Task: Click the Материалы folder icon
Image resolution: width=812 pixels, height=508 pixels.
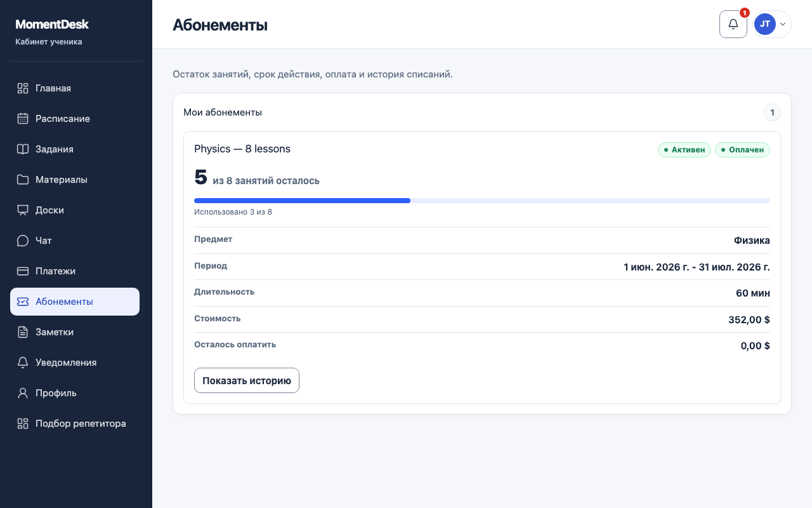Action: coord(23,180)
